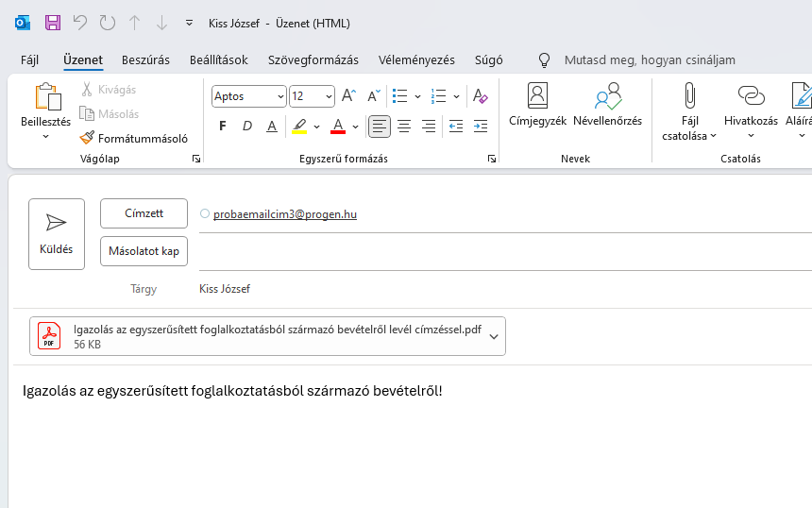Image resolution: width=812 pixels, height=508 pixels.
Task: Apply the red font color
Action: tap(338, 127)
